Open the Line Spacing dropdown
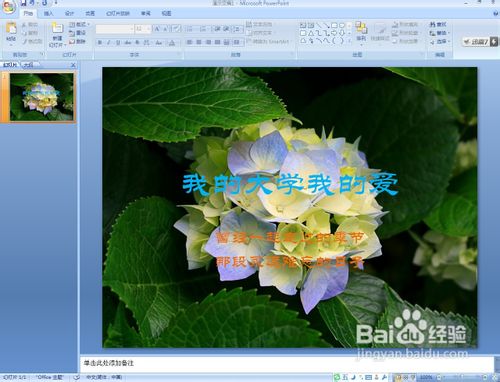The height and width of the screenshot is (382, 500). 237,29
